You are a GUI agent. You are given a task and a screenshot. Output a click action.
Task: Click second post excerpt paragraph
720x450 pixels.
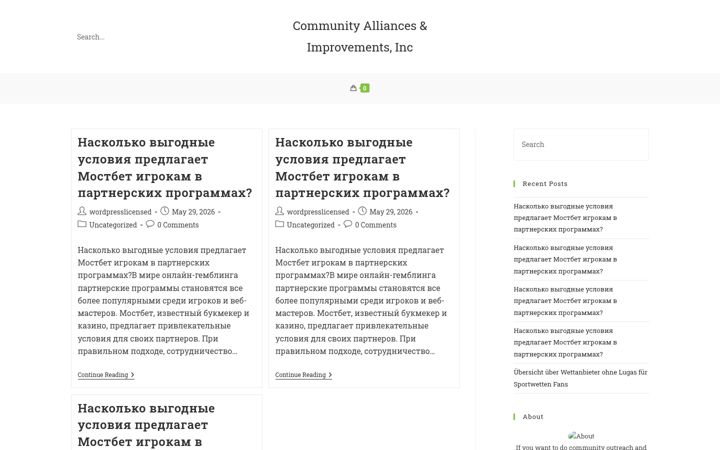[361, 300]
